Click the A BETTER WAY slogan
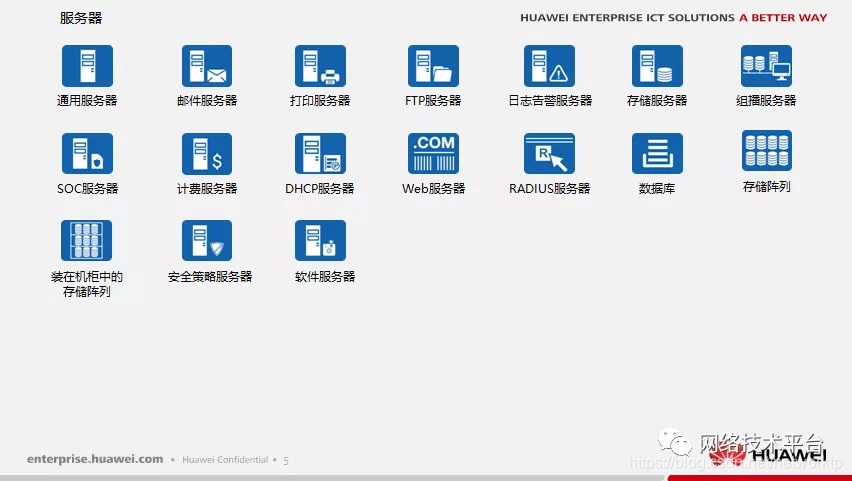 pos(783,18)
